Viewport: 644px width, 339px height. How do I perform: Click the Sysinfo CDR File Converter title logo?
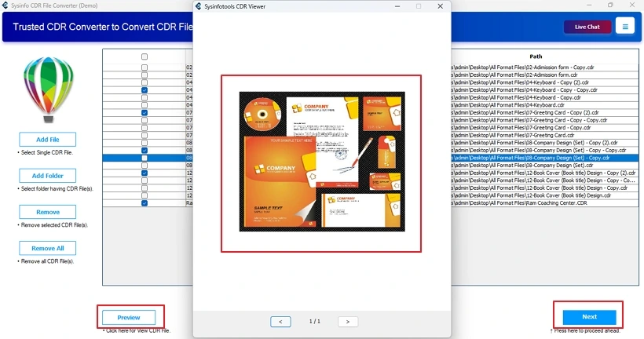point(5,5)
